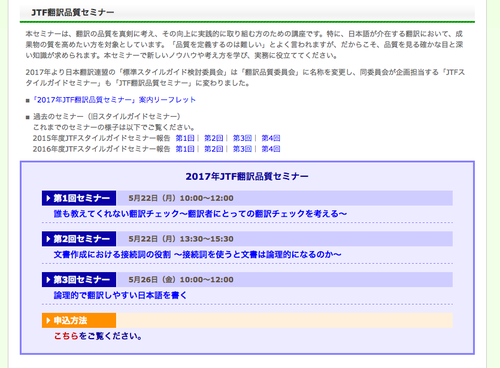Open seminar link 誰も教えてくれない翻訳チェック
This screenshot has height=368, width=500.
click(200, 214)
